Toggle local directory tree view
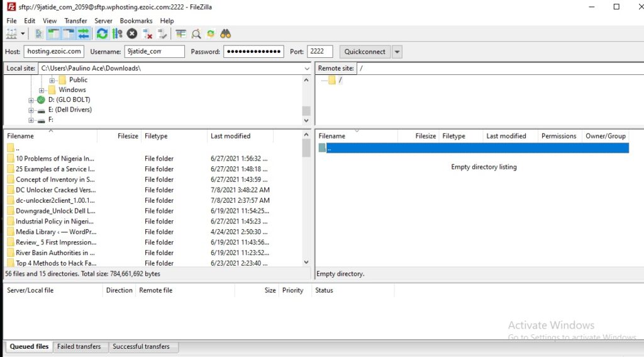The width and height of the screenshot is (644, 357). [x=53, y=33]
